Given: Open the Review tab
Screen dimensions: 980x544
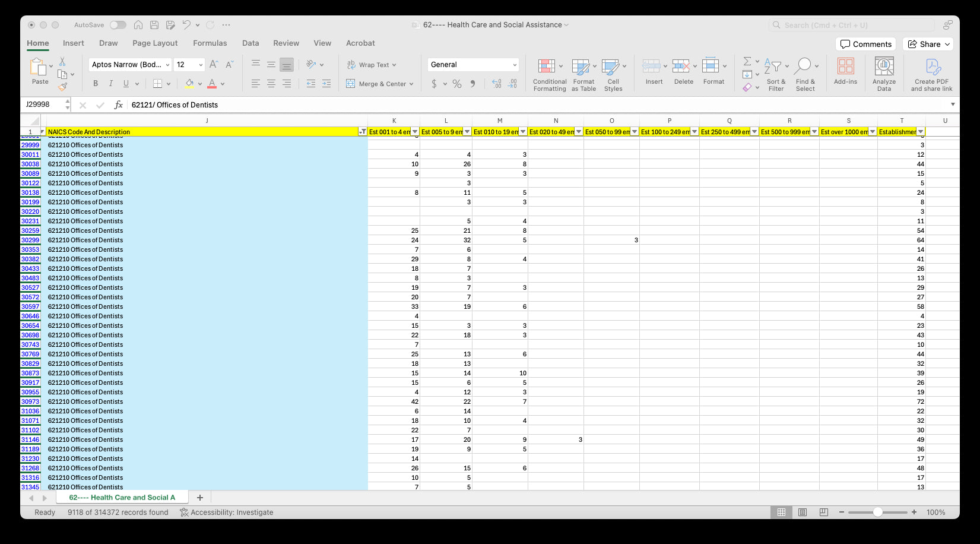Looking at the screenshot, I should (286, 43).
